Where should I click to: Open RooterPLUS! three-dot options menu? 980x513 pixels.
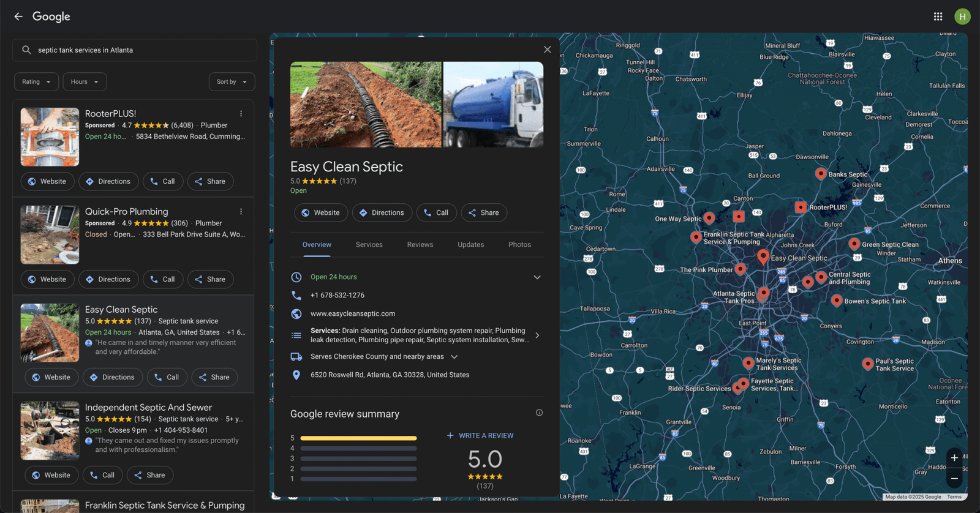point(241,114)
